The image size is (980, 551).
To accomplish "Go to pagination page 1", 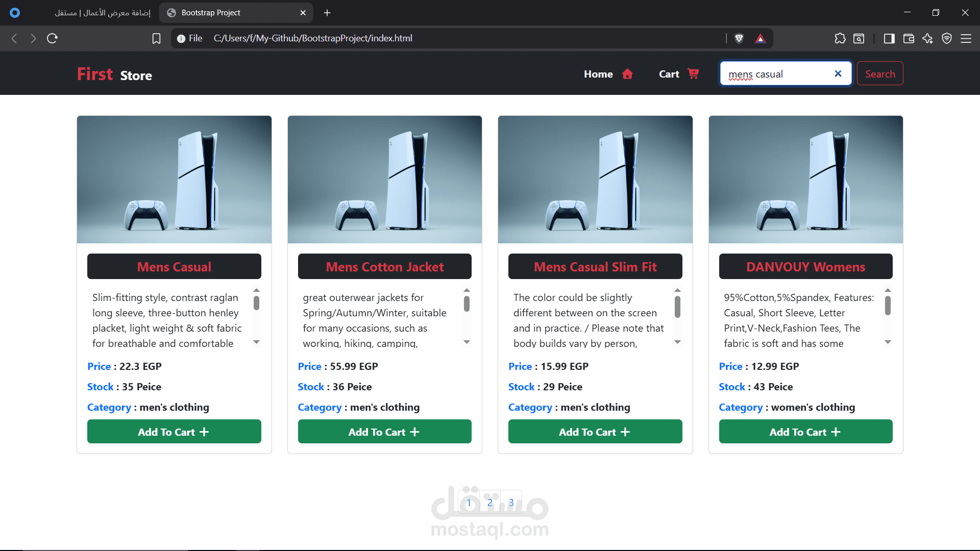I will pos(469,503).
